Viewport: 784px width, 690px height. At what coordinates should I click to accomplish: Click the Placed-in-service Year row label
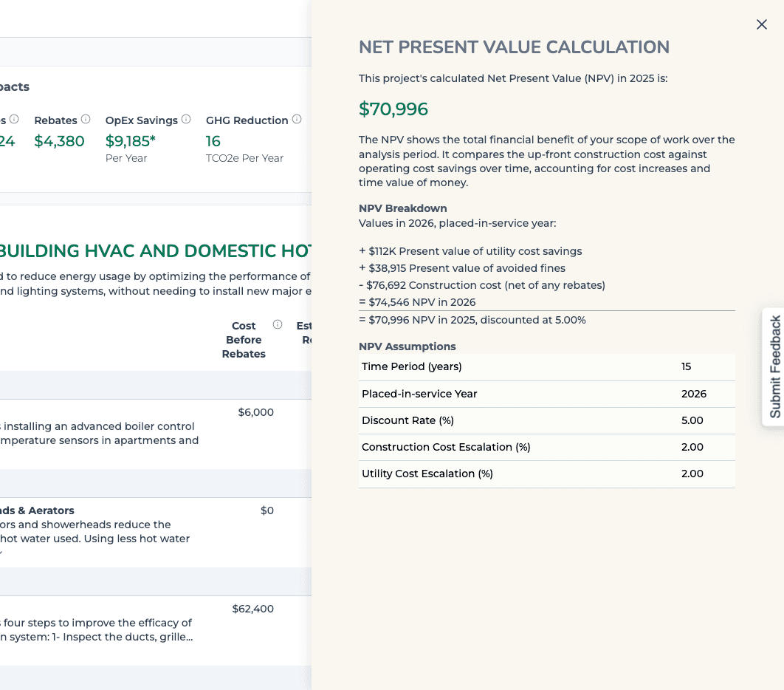419,394
